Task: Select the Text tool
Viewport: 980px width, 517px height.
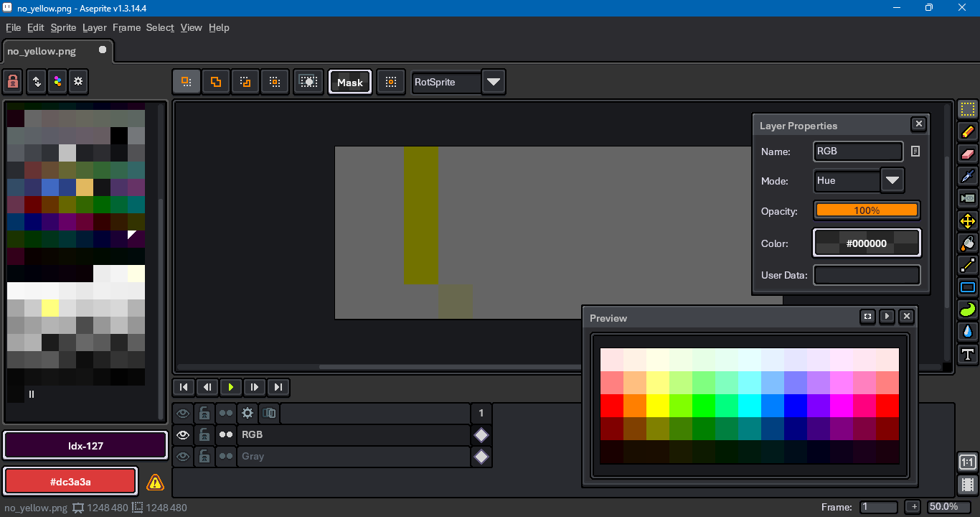Action: point(968,354)
